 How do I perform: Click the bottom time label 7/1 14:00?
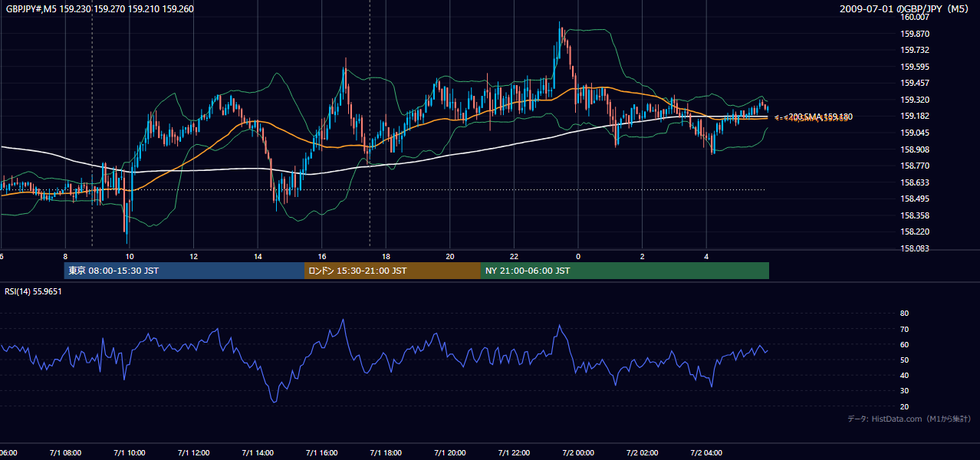pos(258,453)
